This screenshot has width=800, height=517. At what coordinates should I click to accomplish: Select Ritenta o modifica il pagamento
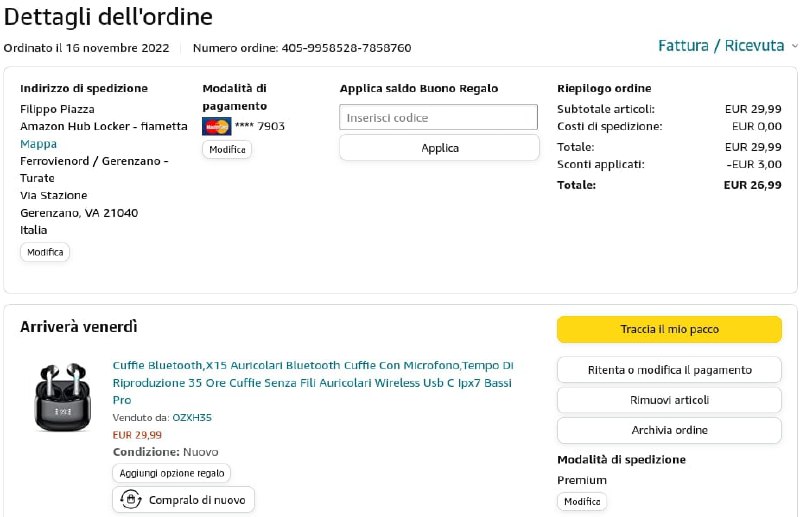coord(669,370)
